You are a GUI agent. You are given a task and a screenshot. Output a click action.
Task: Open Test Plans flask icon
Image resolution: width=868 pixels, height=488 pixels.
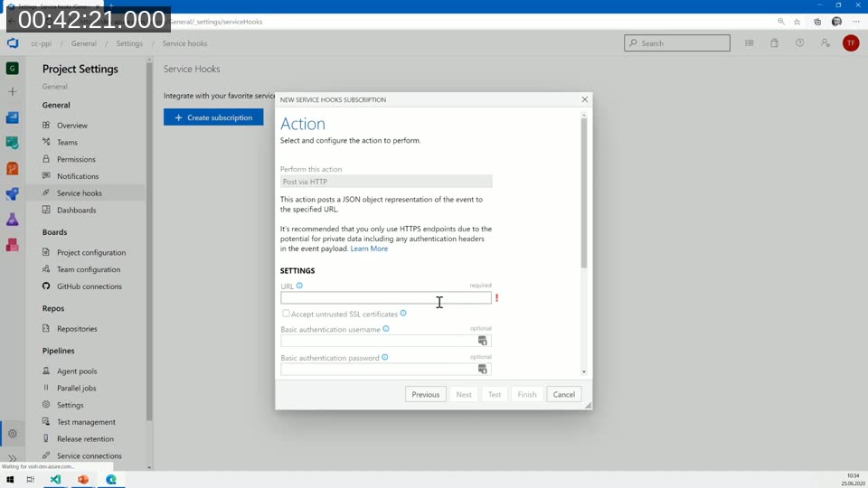12,220
